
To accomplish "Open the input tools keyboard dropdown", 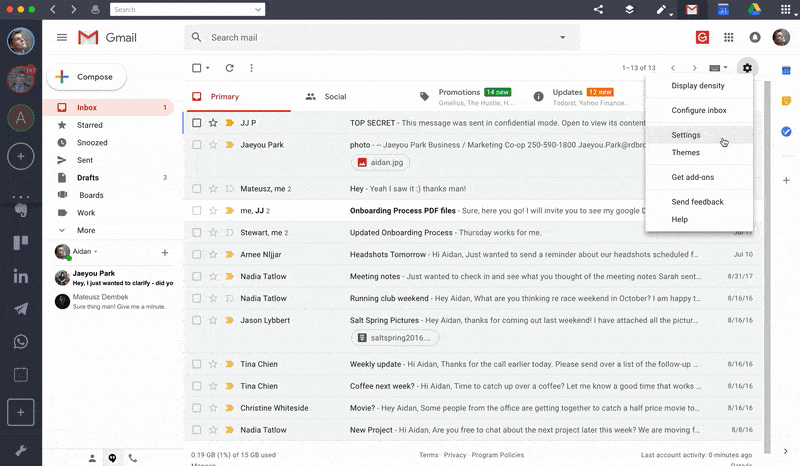I will click(718, 68).
